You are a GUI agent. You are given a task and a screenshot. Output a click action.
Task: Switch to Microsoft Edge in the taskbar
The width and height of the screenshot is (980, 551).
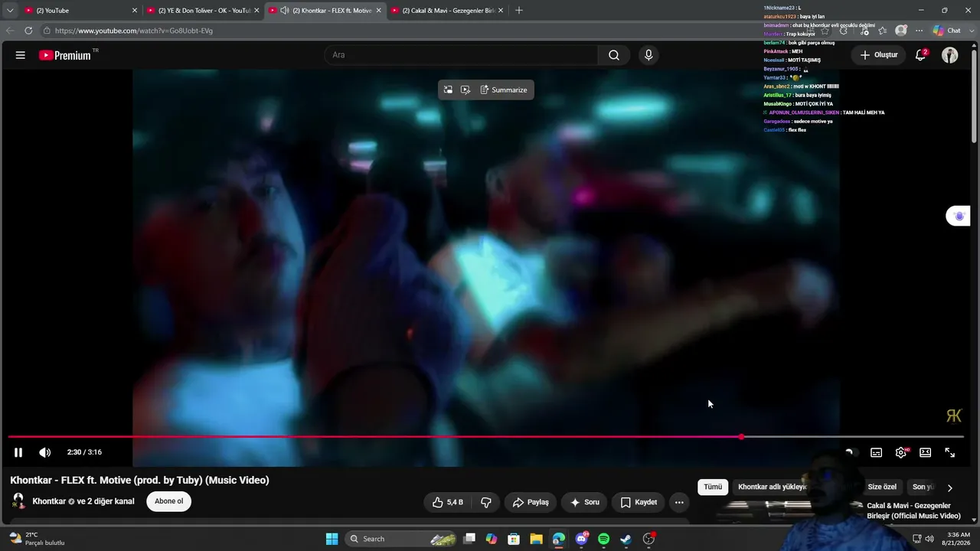click(559, 539)
